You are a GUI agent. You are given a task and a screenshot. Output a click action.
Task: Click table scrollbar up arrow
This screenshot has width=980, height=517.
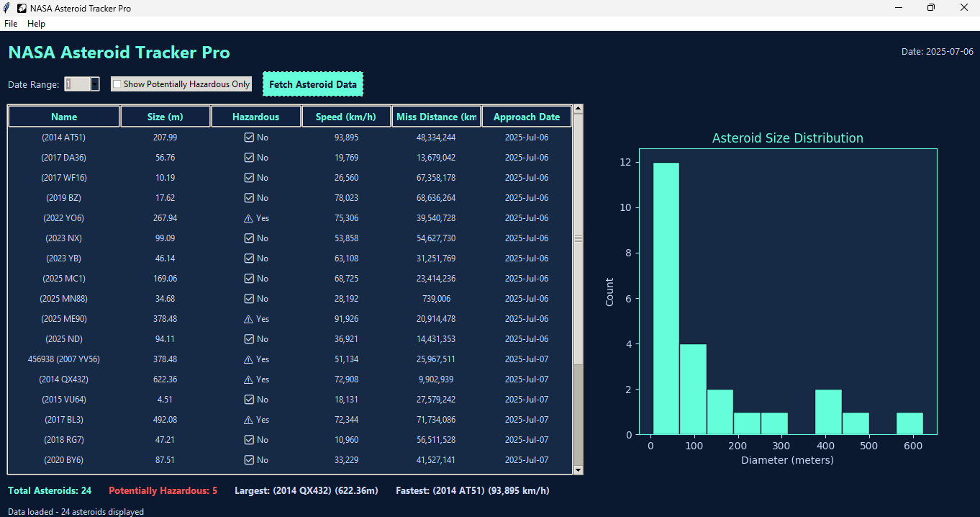click(x=578, y=109)
